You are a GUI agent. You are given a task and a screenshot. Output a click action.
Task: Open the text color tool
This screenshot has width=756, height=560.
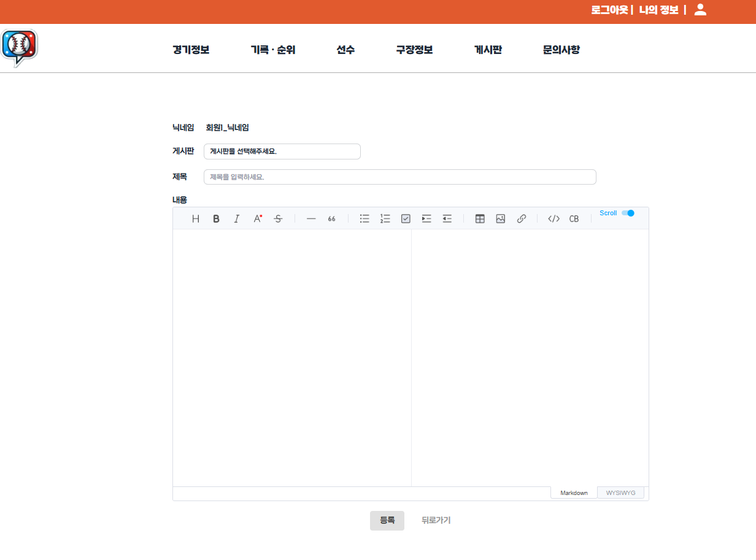(257, 218)
